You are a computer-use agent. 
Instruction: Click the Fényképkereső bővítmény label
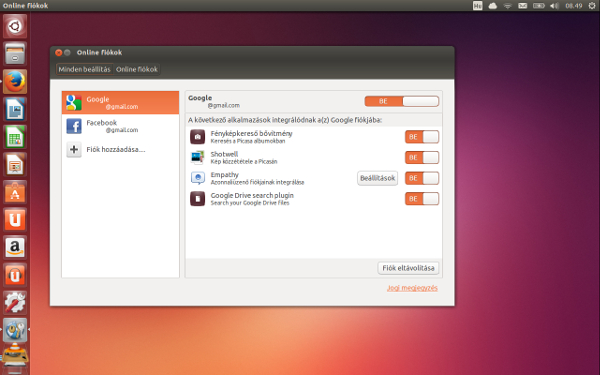[251, 133]
